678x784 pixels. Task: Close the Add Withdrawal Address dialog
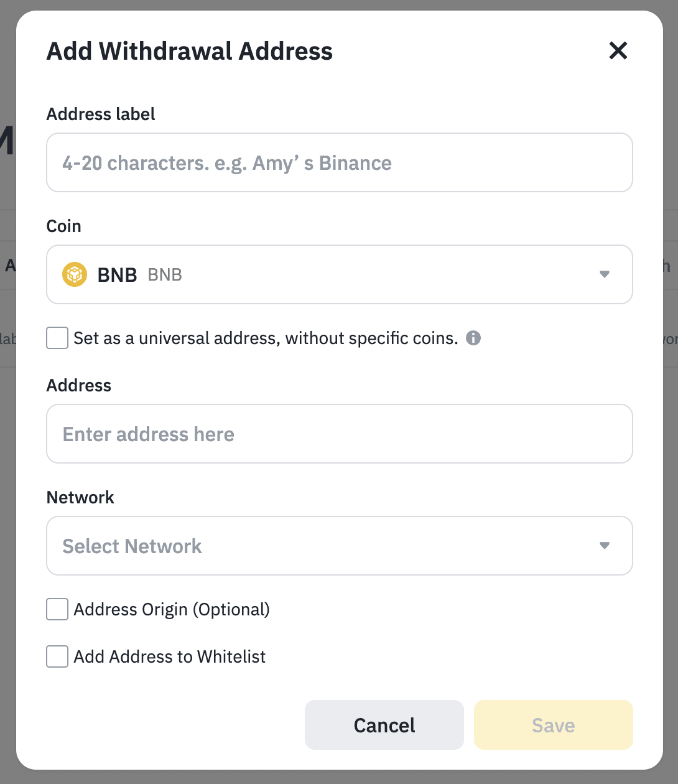click(x=618, y=50)
